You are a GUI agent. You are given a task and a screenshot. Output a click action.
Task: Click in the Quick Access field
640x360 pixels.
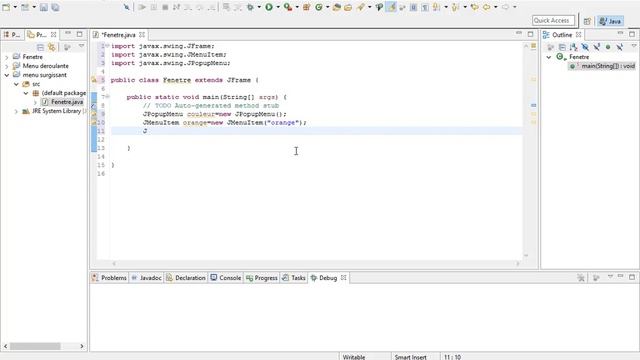coord(553,20)
